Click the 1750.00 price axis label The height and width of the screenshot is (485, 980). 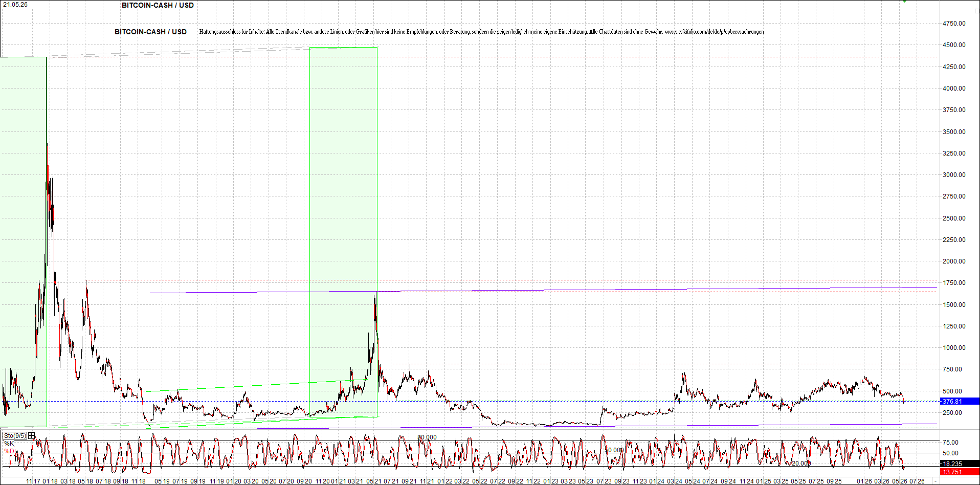(x=954, y=283)
